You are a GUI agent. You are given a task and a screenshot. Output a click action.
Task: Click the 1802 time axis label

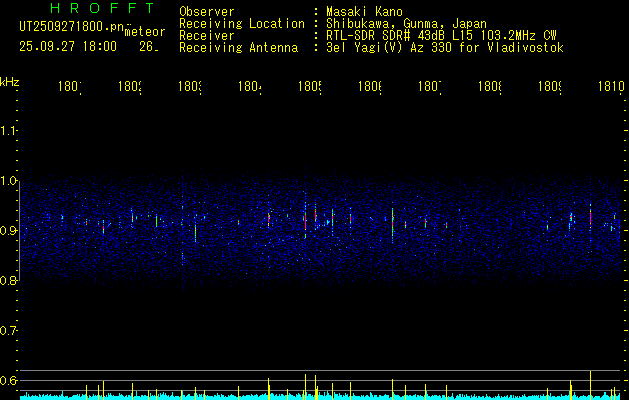(130, 86)
